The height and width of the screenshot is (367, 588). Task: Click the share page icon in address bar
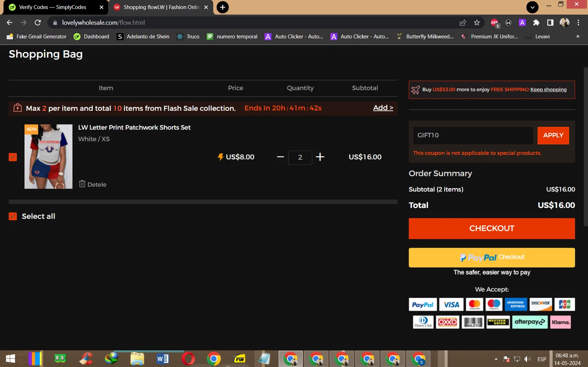[463, 23]
